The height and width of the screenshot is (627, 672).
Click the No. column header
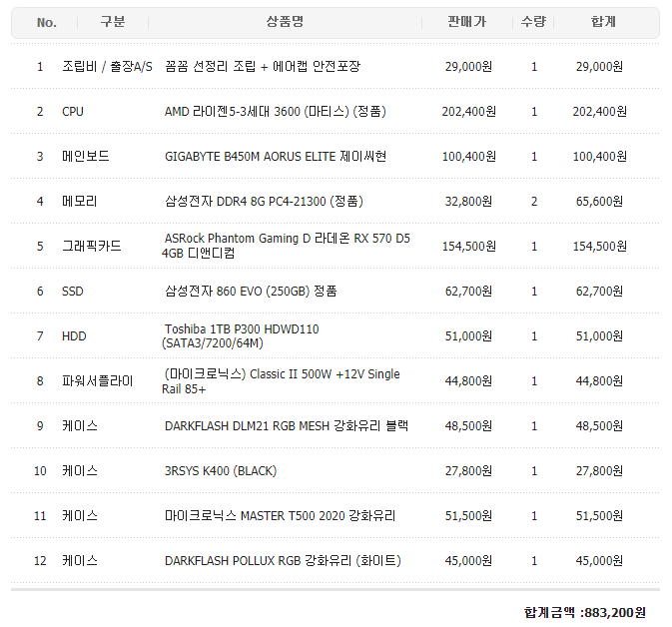click(47, 22)
